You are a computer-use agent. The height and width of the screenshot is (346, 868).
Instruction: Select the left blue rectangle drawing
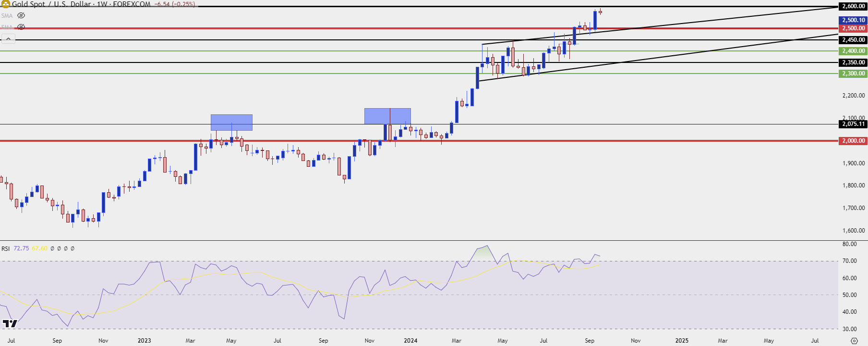point(231,123)
